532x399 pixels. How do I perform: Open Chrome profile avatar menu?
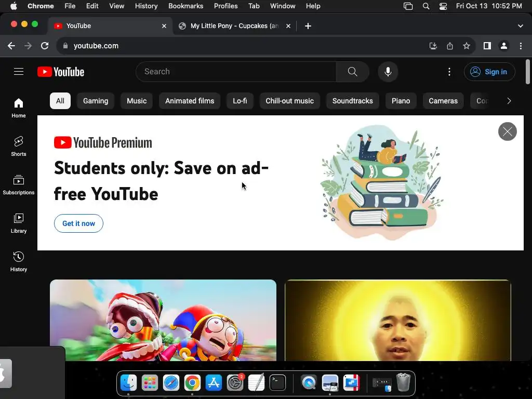pyautogui.click(x=504, y=46)
